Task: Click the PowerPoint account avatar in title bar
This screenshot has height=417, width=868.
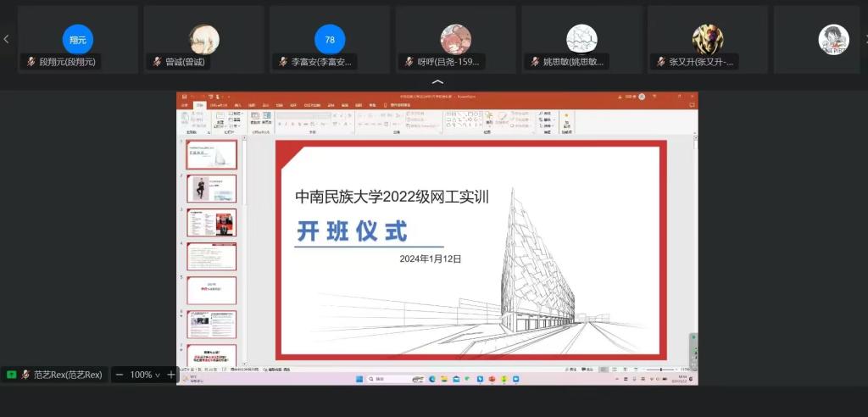Action: pyautogui.click(x=642, y=97)
